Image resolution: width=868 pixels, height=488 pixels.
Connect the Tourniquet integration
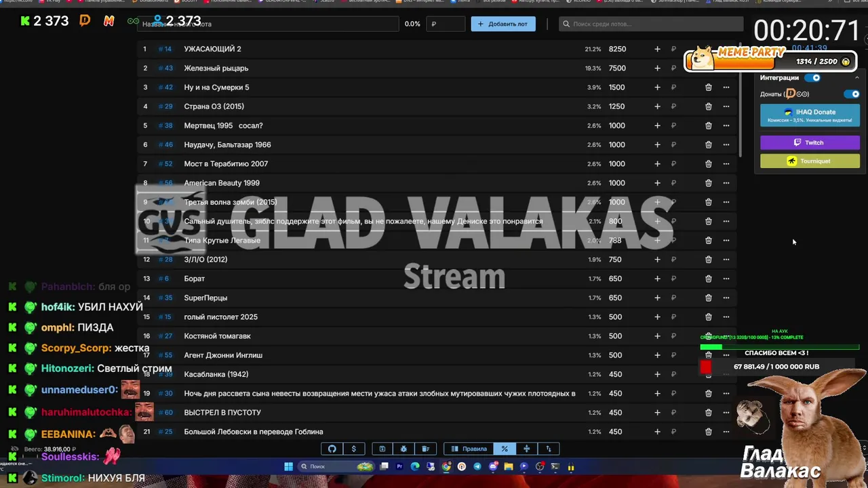[x=810, y=161]
